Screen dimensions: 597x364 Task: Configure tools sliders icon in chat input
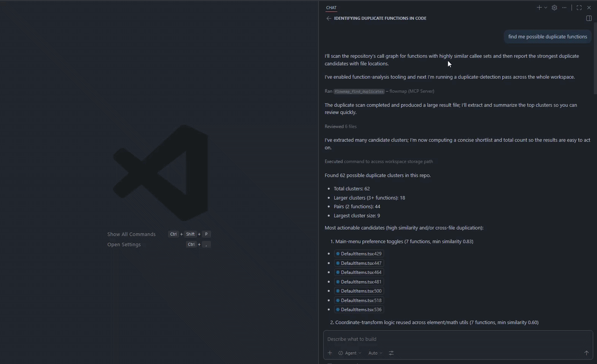pos(391,353)
